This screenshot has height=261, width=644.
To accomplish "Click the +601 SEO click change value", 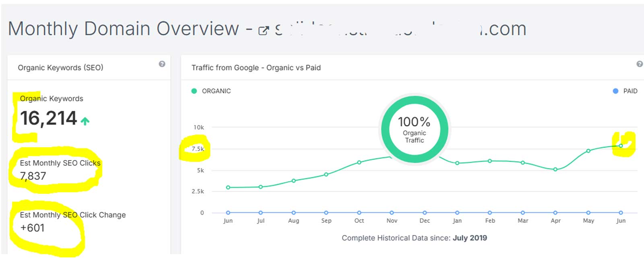I will click(x=32, y=228).
